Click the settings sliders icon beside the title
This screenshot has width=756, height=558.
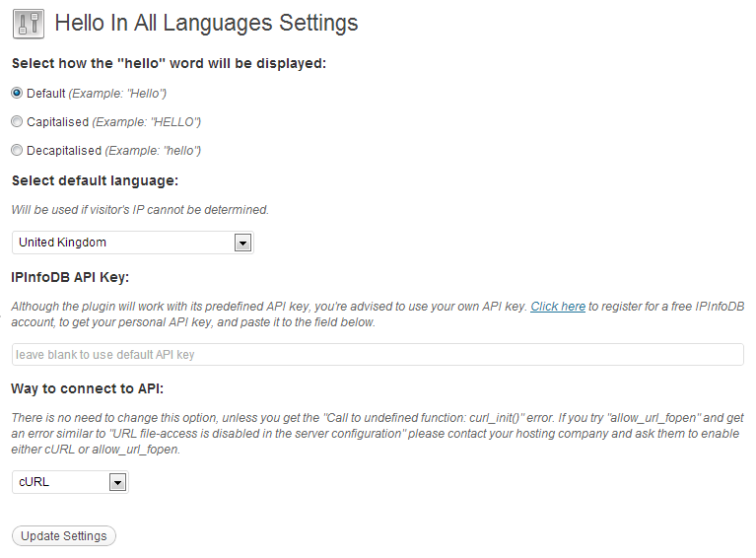click(x=29, y=24)
